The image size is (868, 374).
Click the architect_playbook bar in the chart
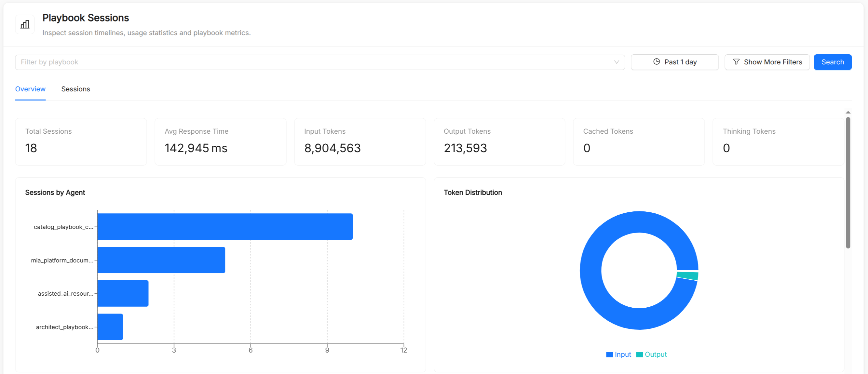pos(110,327)
